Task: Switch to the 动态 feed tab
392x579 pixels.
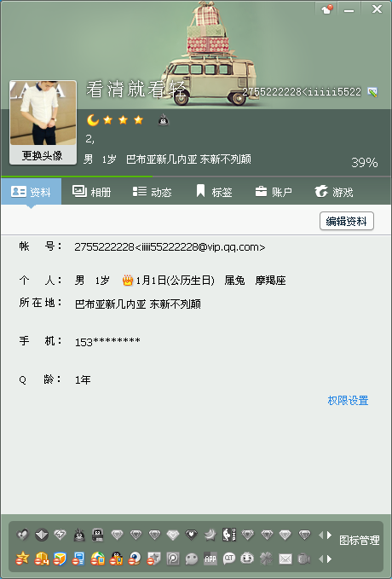Action: pyautogui.click(x=152, y=192)
